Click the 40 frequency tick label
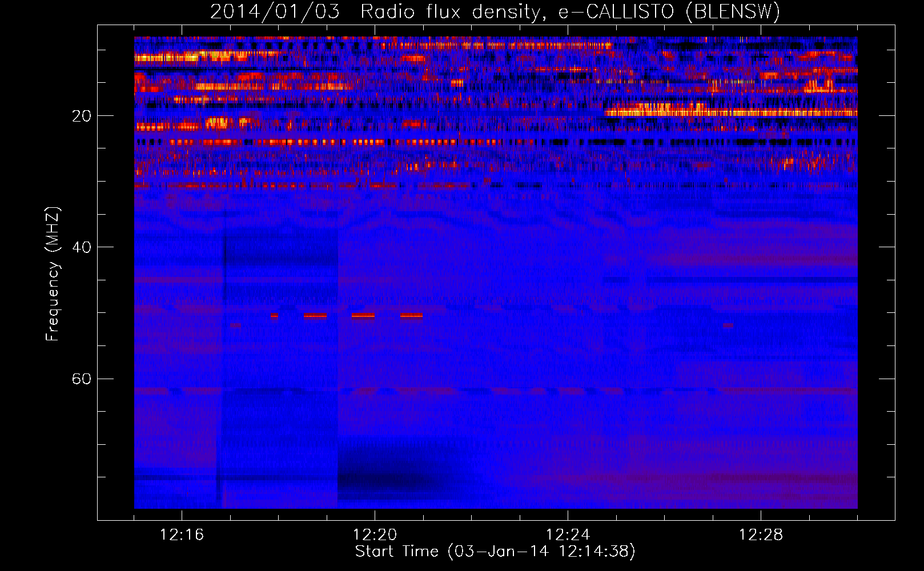This screenshot has height=571, width=924. (x=82, y=247)
